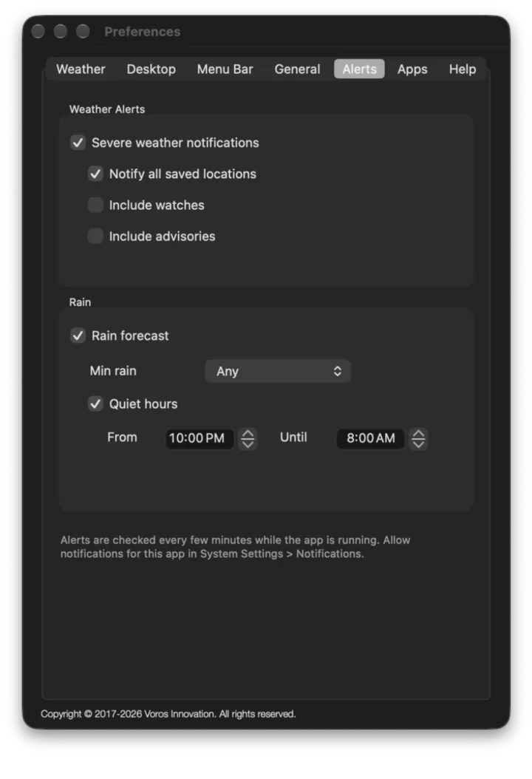Open the Apps tab

(x=412, y=69)
